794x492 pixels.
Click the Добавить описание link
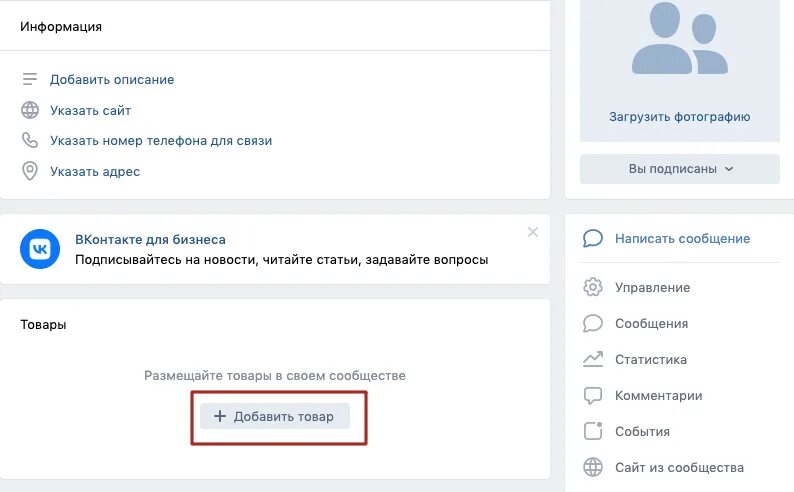tap(112, 79)
